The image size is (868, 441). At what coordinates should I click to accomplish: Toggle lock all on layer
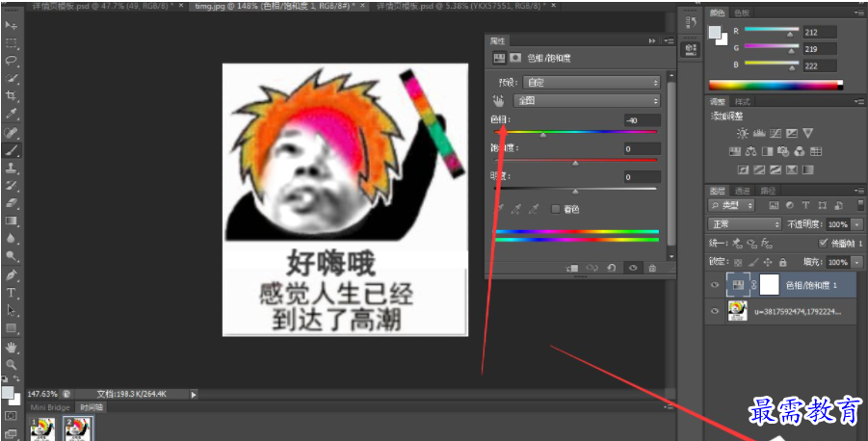click(x=783, y=262)
